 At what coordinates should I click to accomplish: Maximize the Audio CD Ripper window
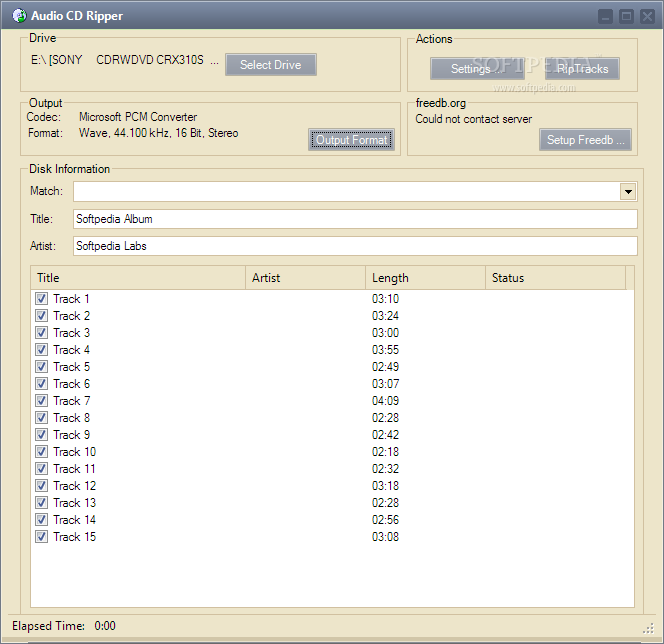click(x=626, y=17)
